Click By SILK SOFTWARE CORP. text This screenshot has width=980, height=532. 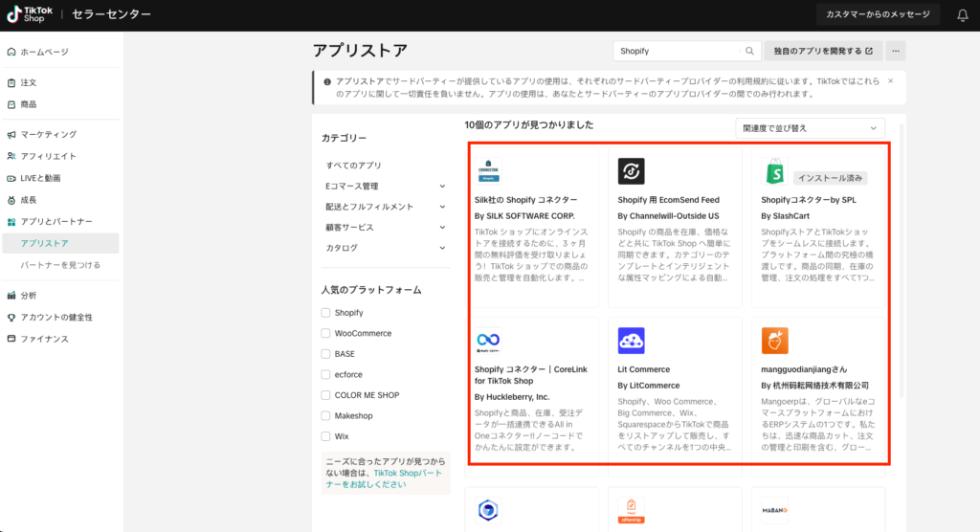[x=524, y=216]
